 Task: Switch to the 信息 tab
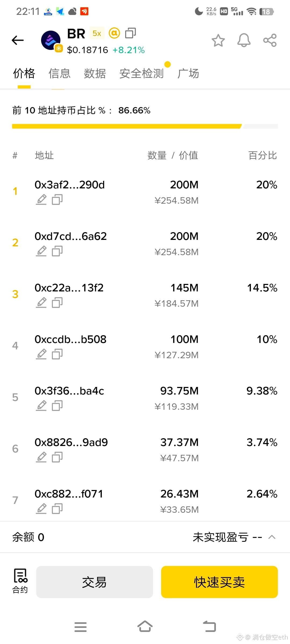(x=59, y=73)
